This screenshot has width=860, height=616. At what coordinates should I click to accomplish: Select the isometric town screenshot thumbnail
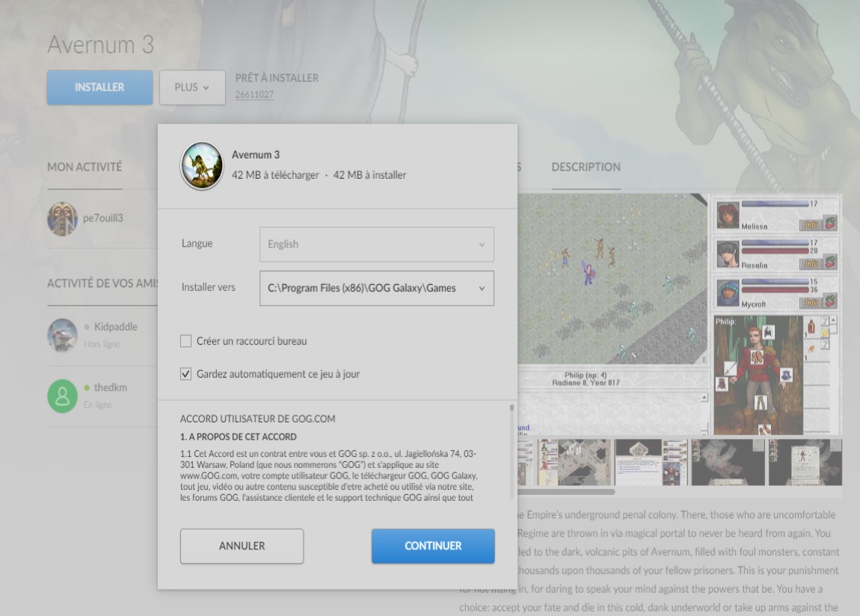[x=574, y=462]
